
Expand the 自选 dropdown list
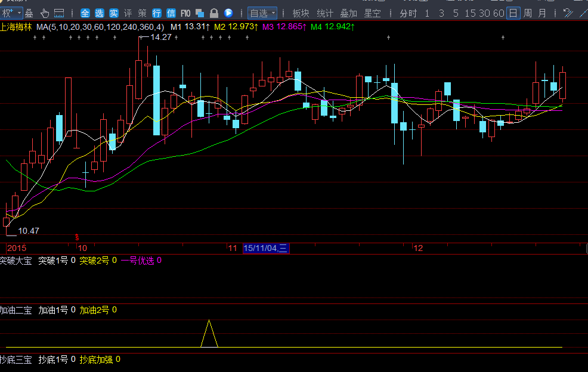coord(262,13)
